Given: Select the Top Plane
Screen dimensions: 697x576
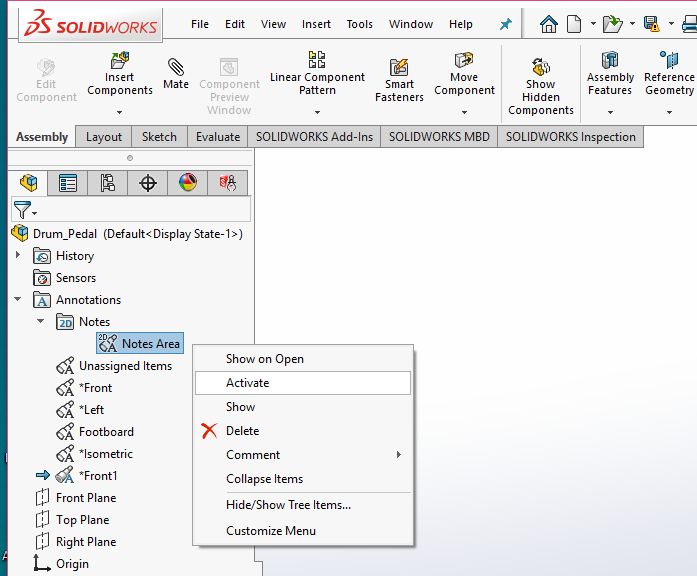Looking at the screenshot, I should tap(72, 520).
